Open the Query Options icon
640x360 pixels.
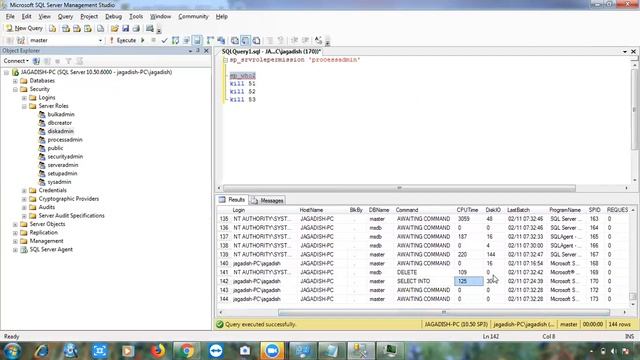pos(187,40)
